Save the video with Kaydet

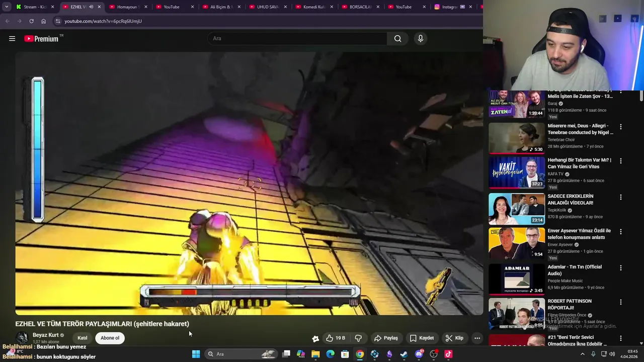[422, 338]
